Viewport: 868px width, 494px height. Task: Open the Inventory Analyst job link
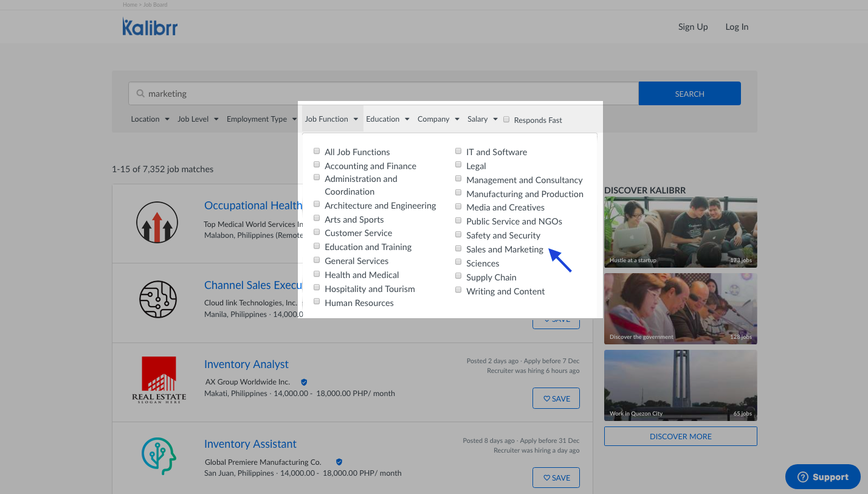pos(246,364)
